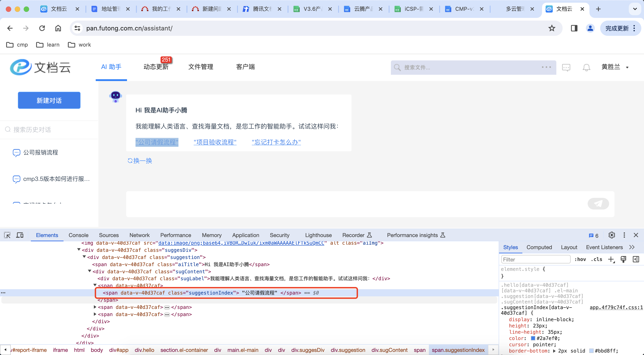This screenshot has height=355, width=644.
Task: Close the DevTools panel
Action: [636, 235]
